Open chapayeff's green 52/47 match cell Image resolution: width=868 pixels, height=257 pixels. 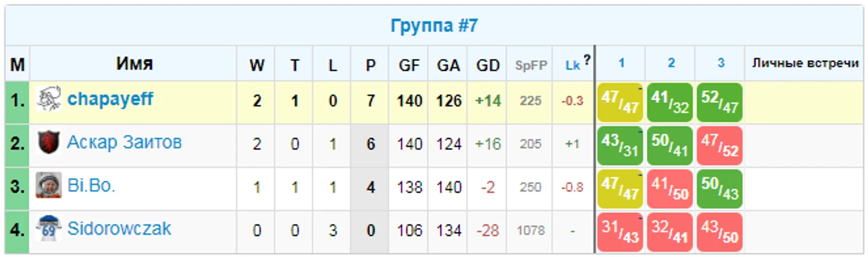click(x=719, y=102)
